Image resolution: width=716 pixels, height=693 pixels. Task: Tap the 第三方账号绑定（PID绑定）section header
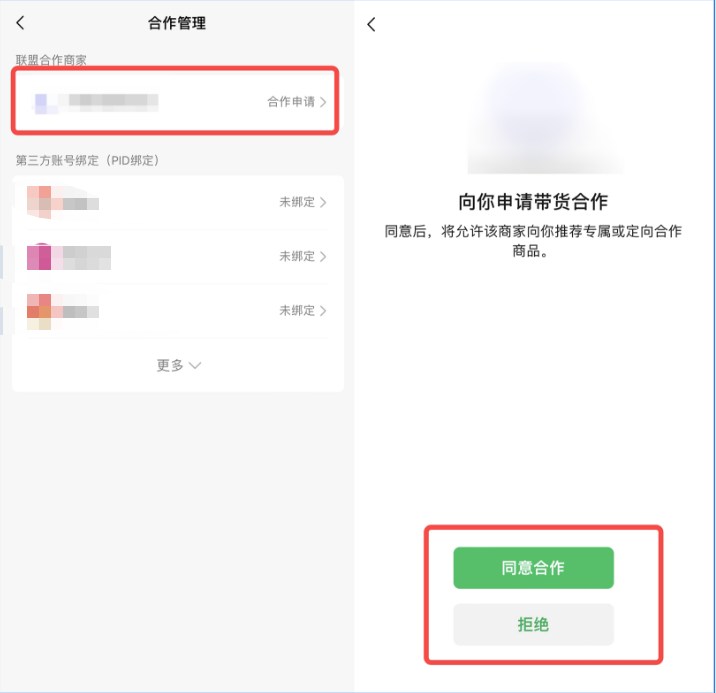click(x=88, y=160)
